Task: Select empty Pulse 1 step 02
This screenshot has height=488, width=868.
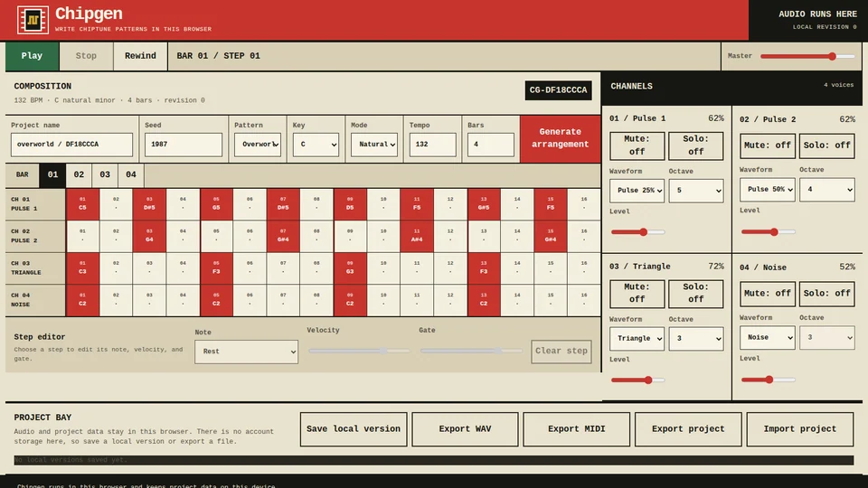Action: coord(116,203)
